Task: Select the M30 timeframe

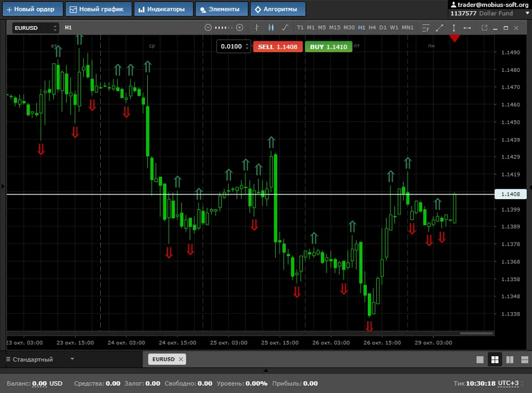Action: pos(349,28)
